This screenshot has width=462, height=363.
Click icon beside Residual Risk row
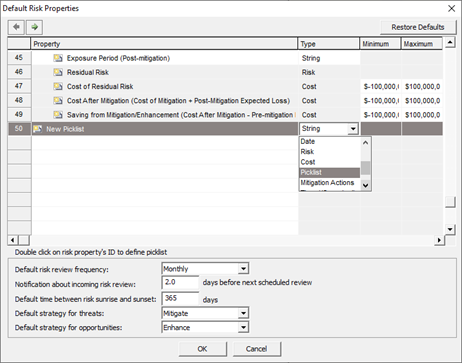(x=58, y=72)
